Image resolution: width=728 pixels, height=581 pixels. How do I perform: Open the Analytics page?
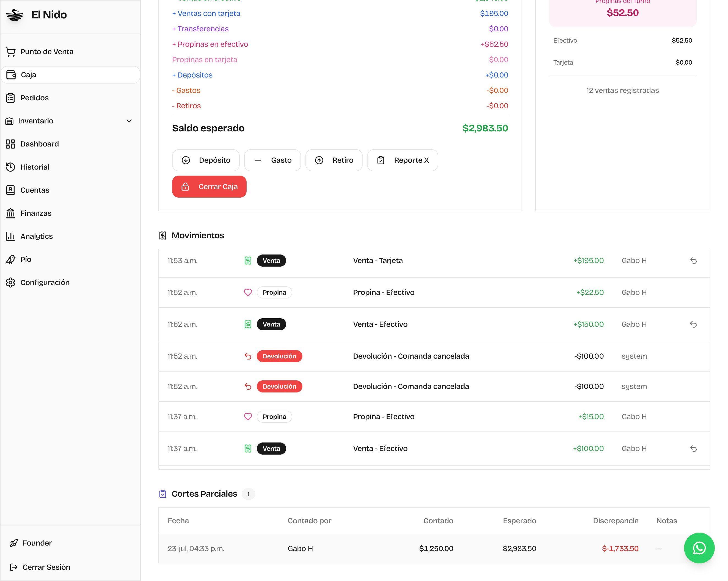[x=70, y=236]
